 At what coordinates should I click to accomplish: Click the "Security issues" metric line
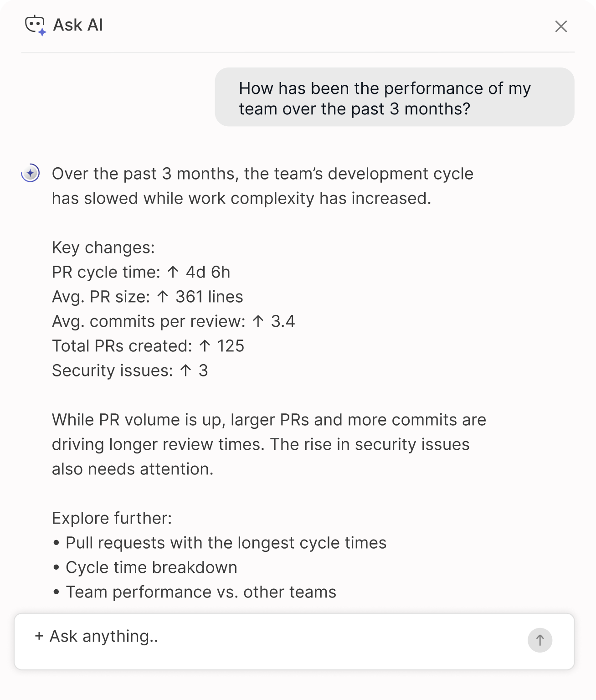(x=129, y=371)
